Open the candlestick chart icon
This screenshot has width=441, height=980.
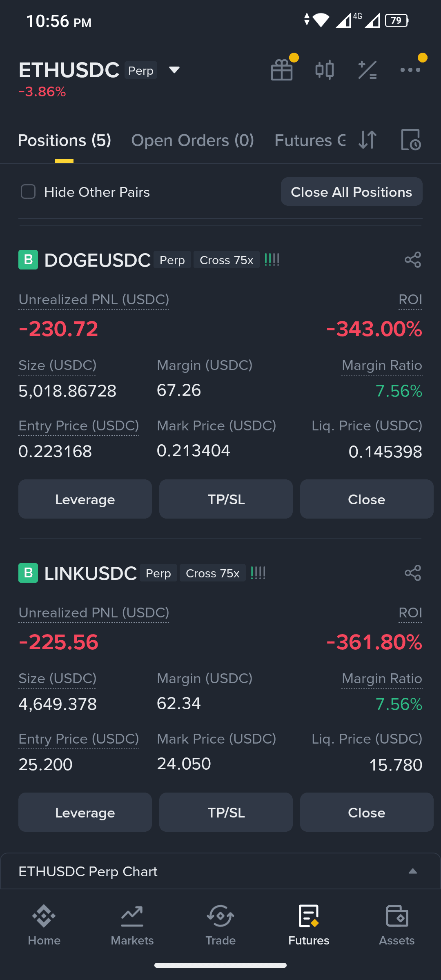pos(325,70)
